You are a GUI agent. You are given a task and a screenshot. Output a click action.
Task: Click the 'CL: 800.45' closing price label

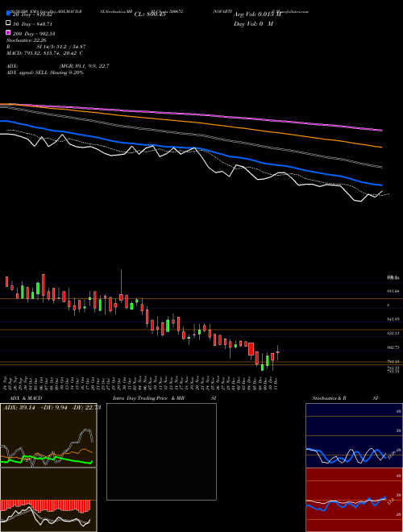pos(150,15)
